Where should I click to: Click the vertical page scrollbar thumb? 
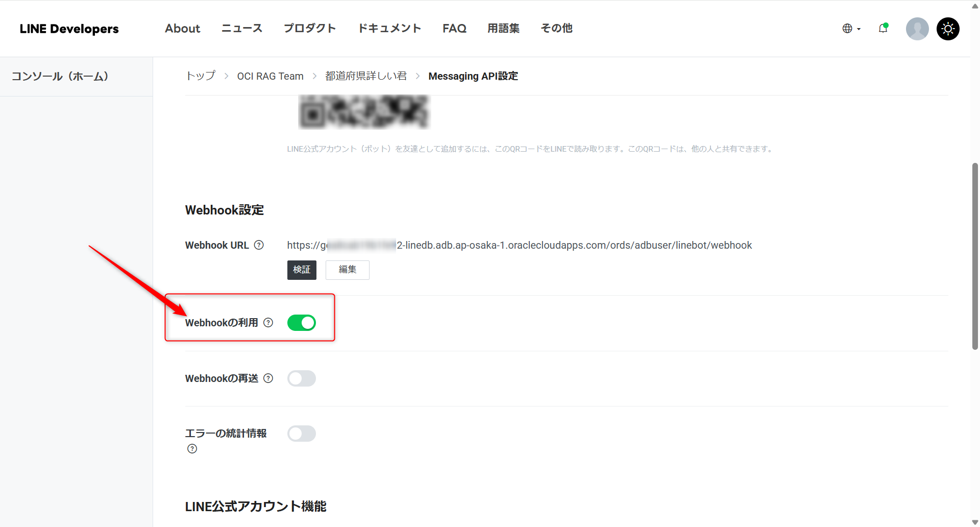(x=975, y=256)
